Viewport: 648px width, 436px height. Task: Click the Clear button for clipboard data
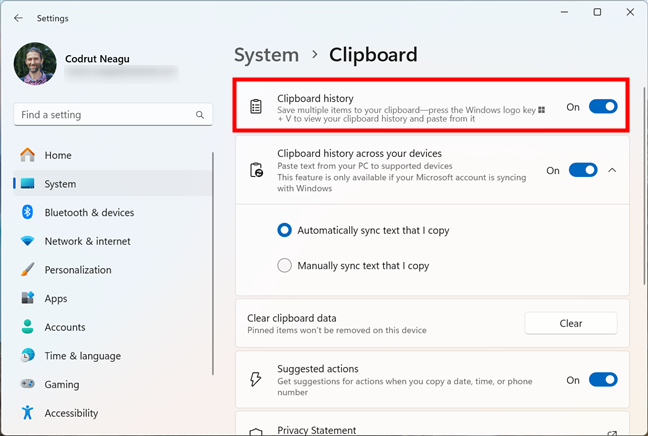point(571,323)
